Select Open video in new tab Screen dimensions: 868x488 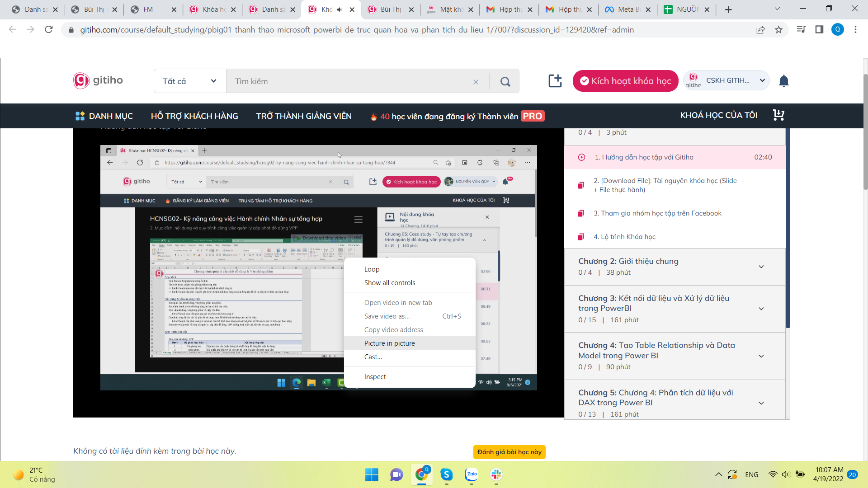410,303
